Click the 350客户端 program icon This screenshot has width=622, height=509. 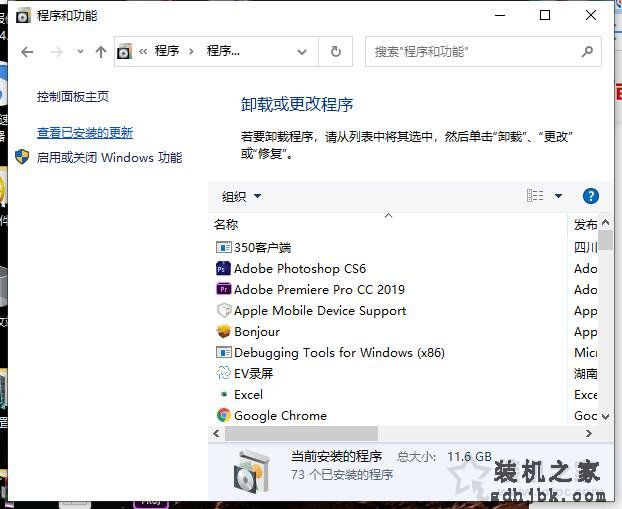click(223, 248)
